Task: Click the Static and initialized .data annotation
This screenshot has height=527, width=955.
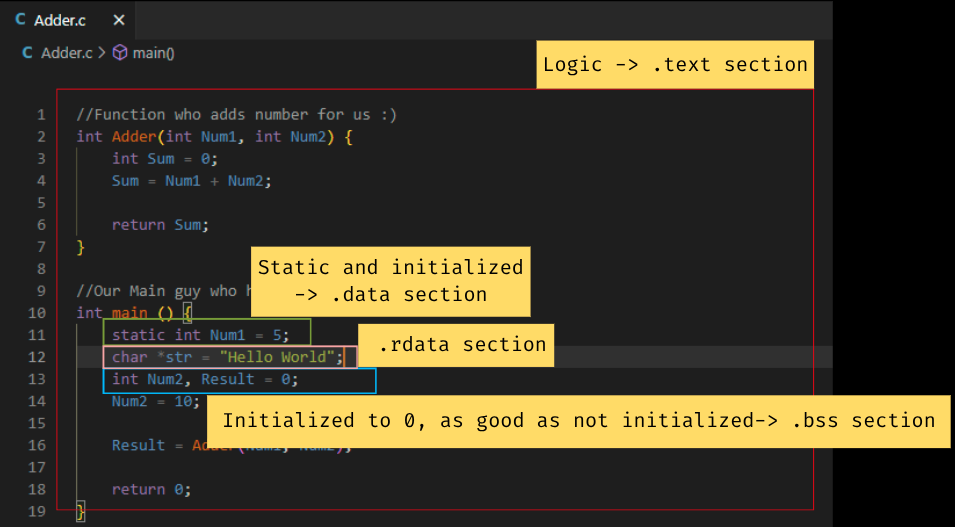Action: coord(390,281)
